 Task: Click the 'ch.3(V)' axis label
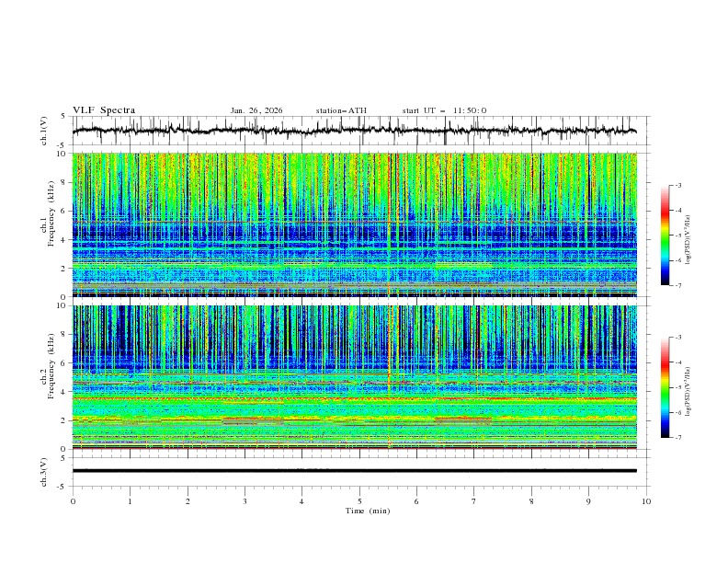coord(44,472)
